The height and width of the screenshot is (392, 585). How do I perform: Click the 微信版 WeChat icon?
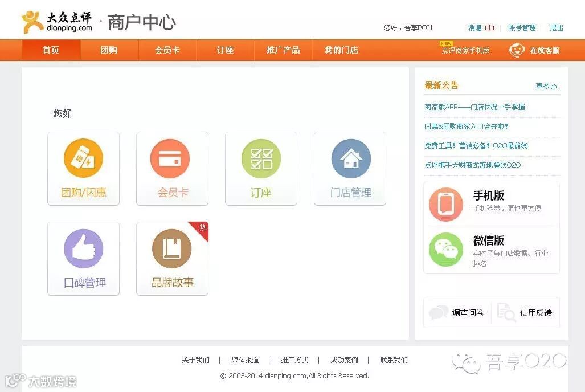click(446, 249)
